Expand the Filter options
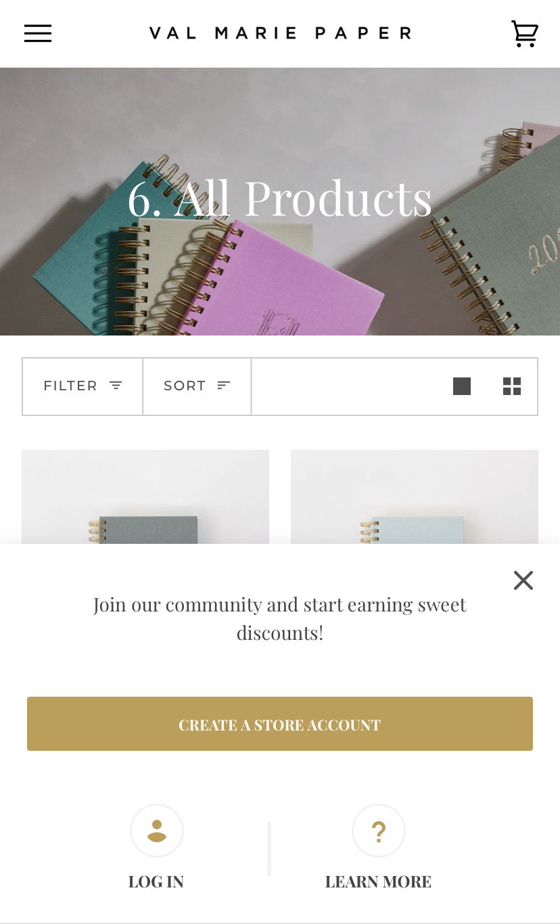 pos(71,386)
